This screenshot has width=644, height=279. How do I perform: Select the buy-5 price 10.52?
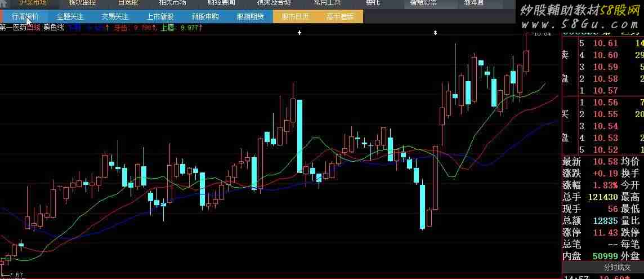tap(605, 149)
